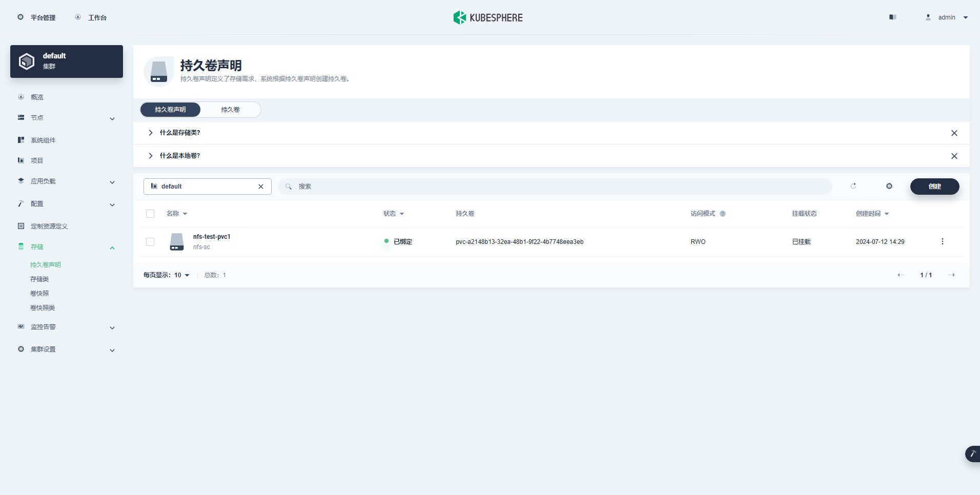Click the 存储 database icon
This screenshot has width=980, height=495.
pos(21,246)
